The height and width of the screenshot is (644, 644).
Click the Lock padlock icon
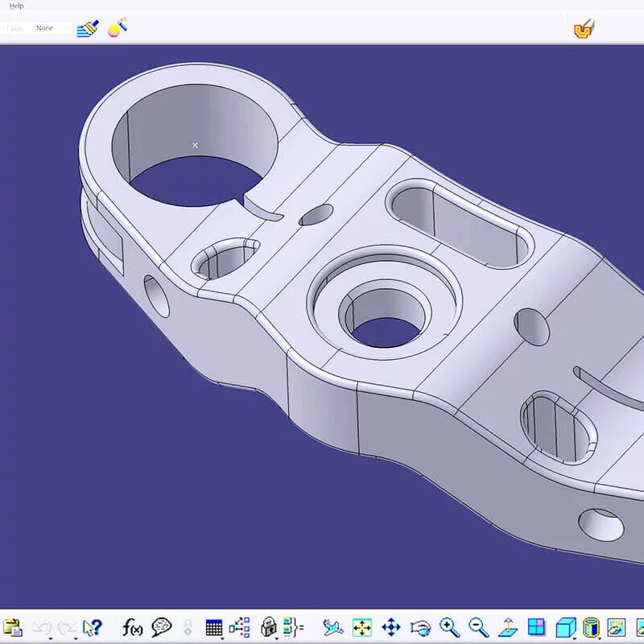click(269, 627)
